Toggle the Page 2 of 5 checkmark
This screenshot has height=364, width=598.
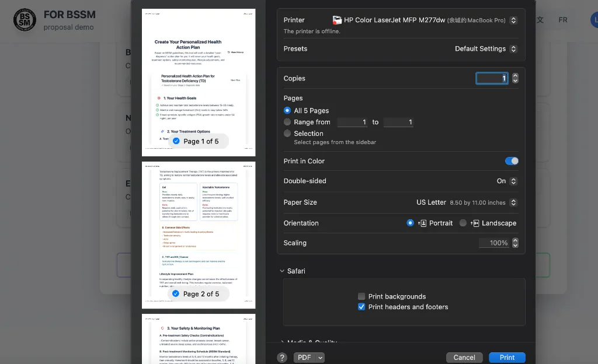176,293
